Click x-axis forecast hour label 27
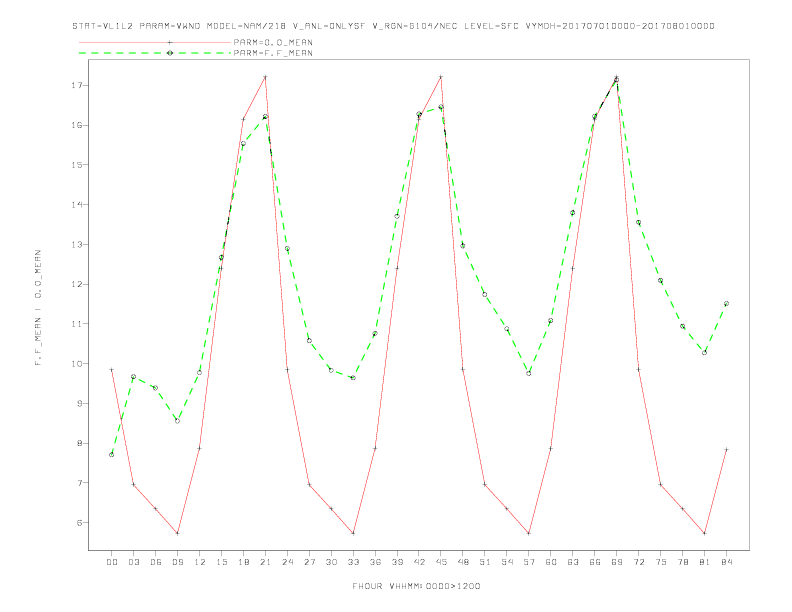The height and width of the screenshot is (612, 792). (x=309, y=562)
